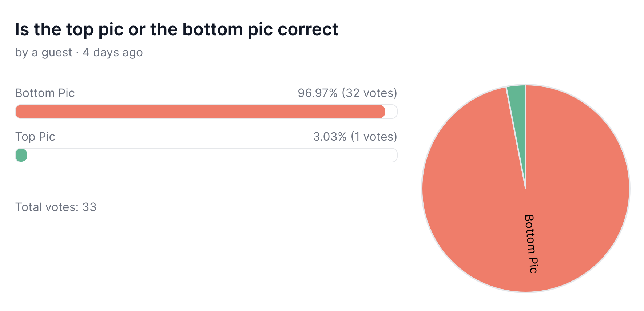Click the 'by a guest' author text
644x311 pixels.
coord(44,53)
